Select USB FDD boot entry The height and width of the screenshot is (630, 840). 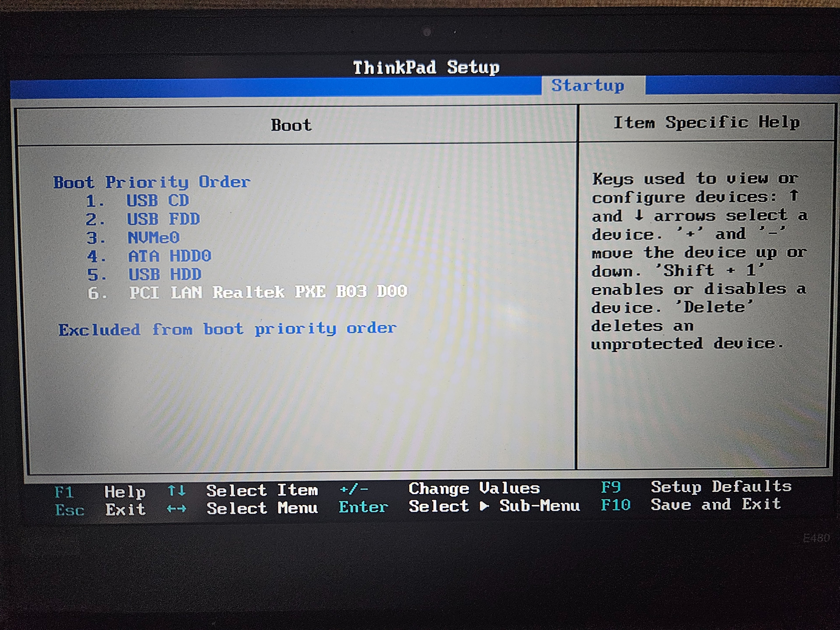click(x=163, y=219)
